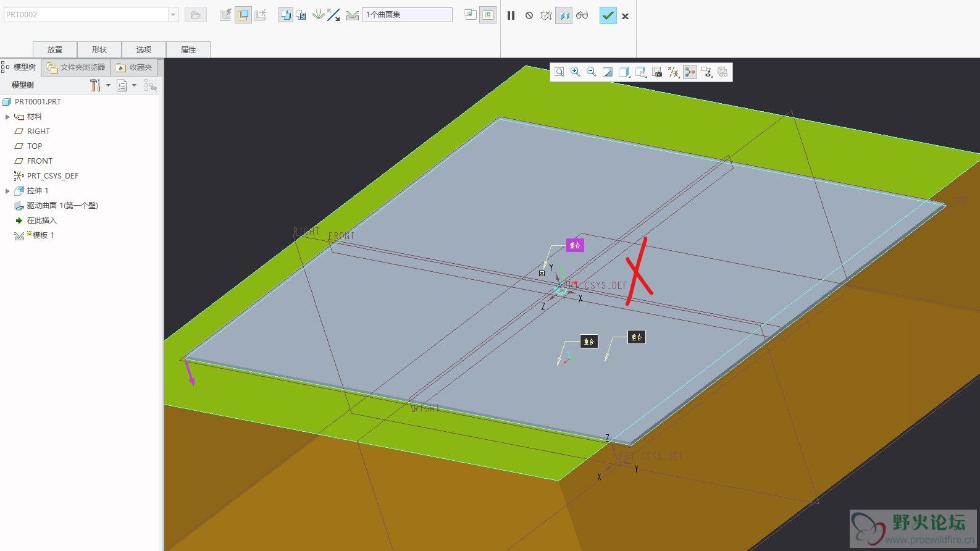Click the open file folder button
The width and height of the screenshot is (980, 551).
point(195,15)
